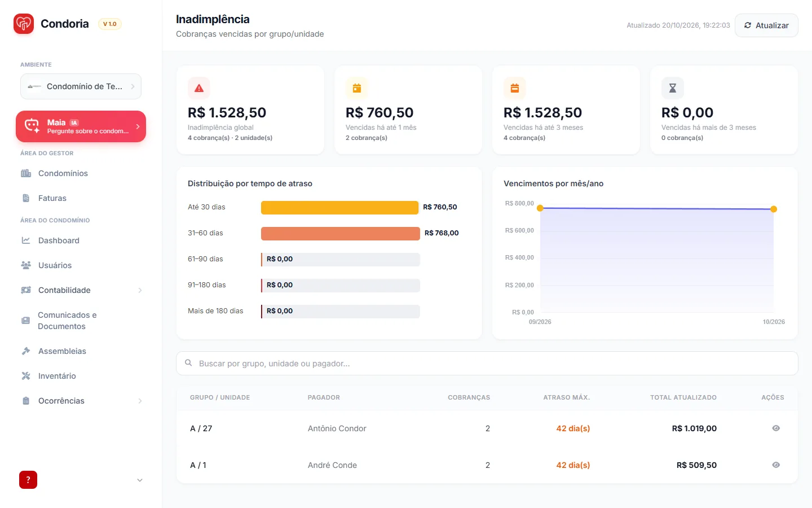Click the warning triangle icon on Inadimplência global card
The image size is (812, 508).
(199, 88)
